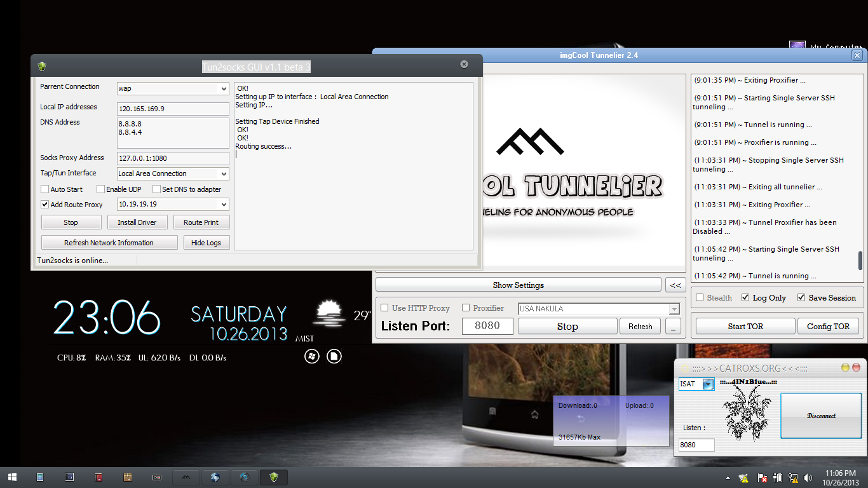This screenshot has height=488, width=868.
Task: Click the Tun2socks green shield taskbar icon
Action: pos(274,477)
